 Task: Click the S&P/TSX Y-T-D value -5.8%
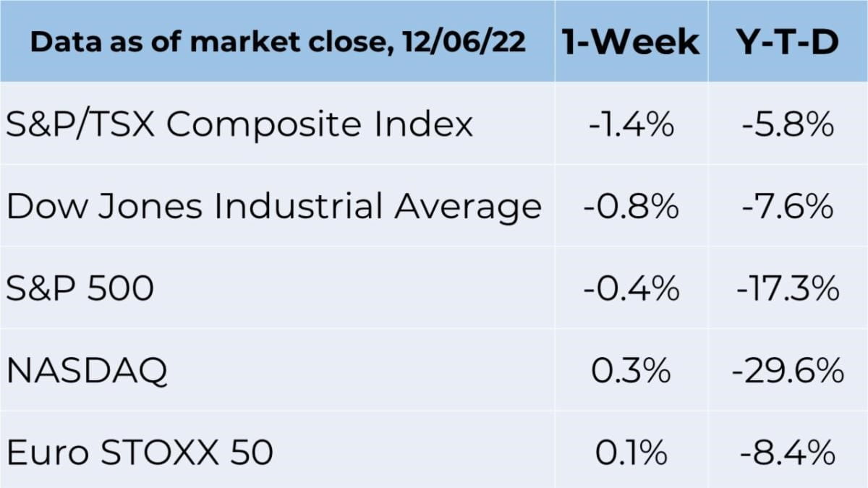[x=788, y=125]
